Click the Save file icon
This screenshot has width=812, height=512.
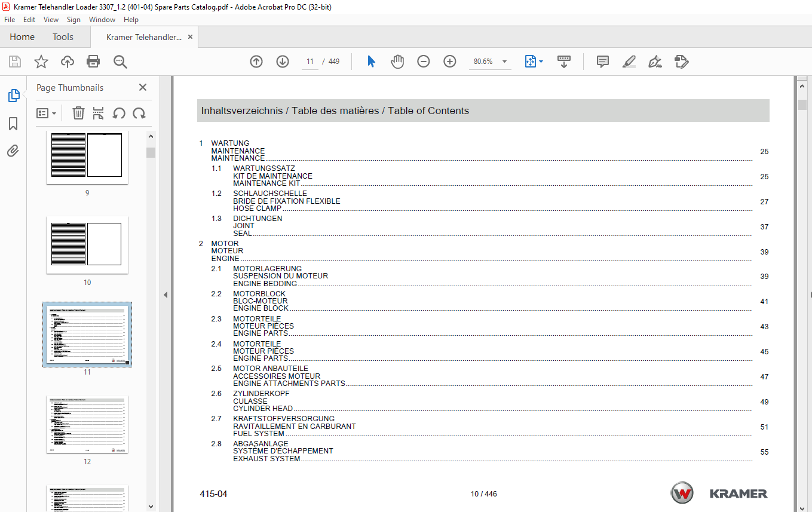click(15, 62)
